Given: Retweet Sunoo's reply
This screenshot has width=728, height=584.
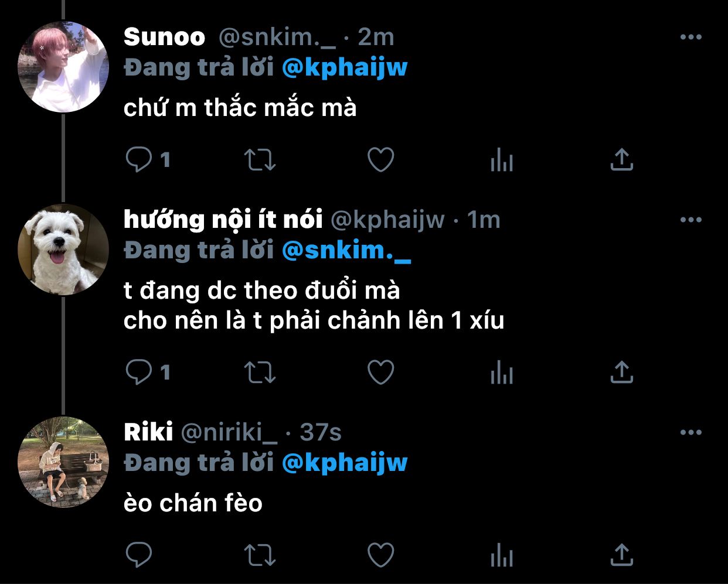Looking at the screenshot, I should pyautogui.click(x=259, y=159).
